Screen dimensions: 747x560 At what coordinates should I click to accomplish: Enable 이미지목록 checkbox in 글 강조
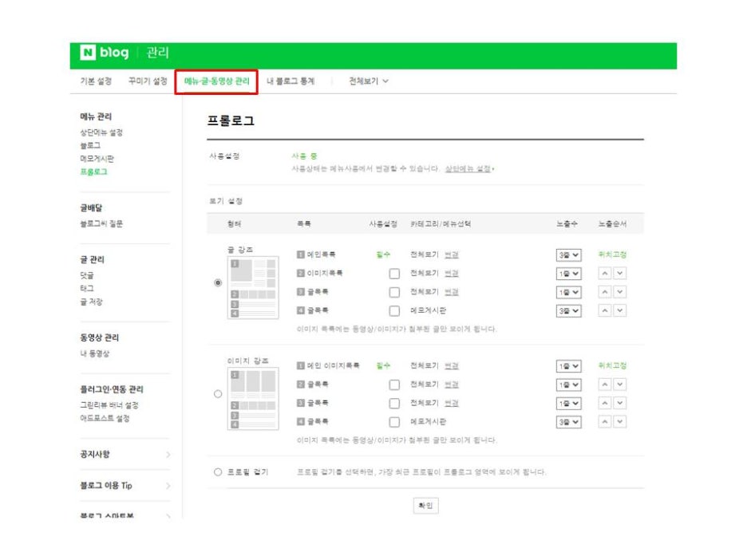tap(394, 274)
